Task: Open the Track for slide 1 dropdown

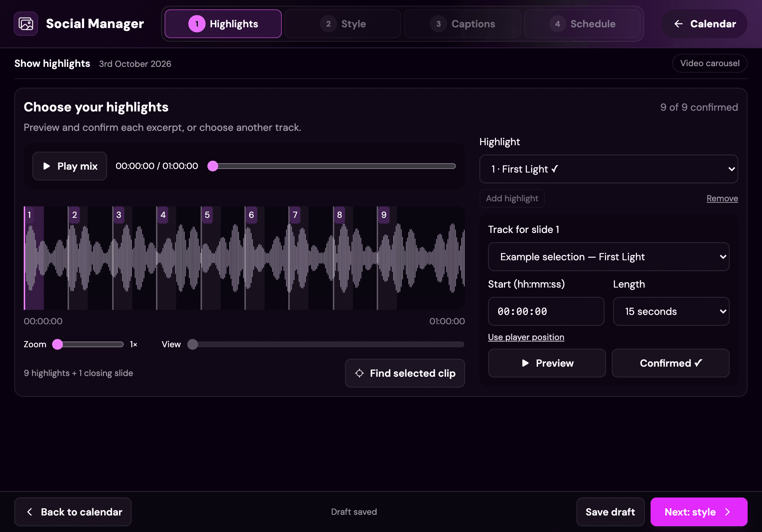Action: coord(609,257)
